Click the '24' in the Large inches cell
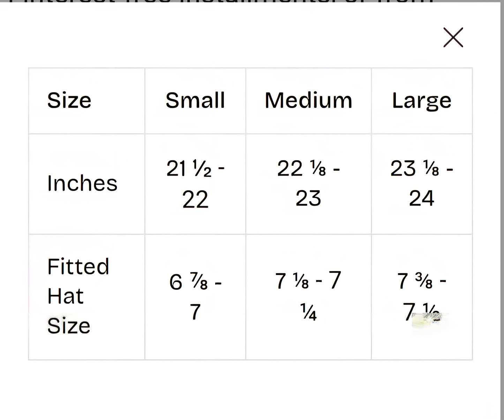The height and width of the screenshot is (420, 504). (421, 198)
